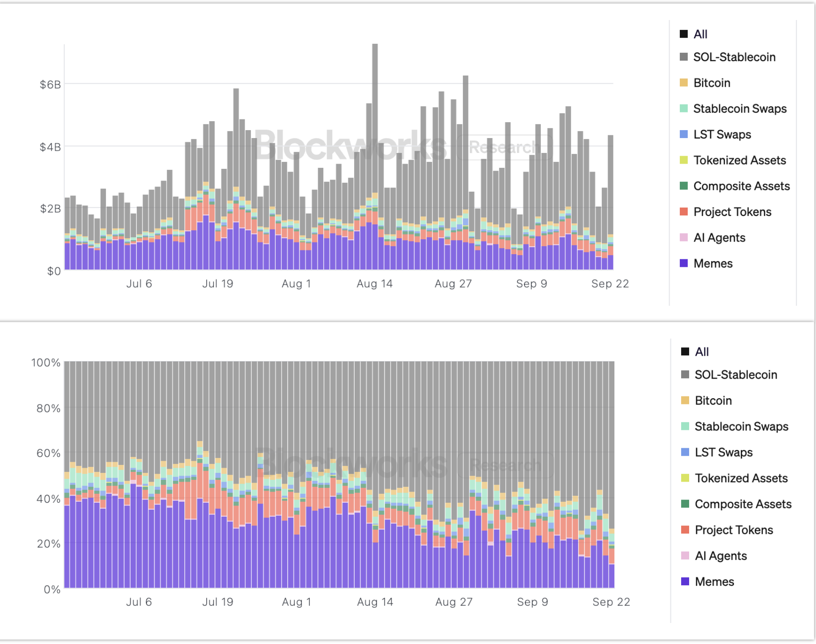Image resolution: width=816 pixels, height=644 pixels.
Task: Click Bitcoin orange icon in percentage chart legend
Action: [685, 401]
